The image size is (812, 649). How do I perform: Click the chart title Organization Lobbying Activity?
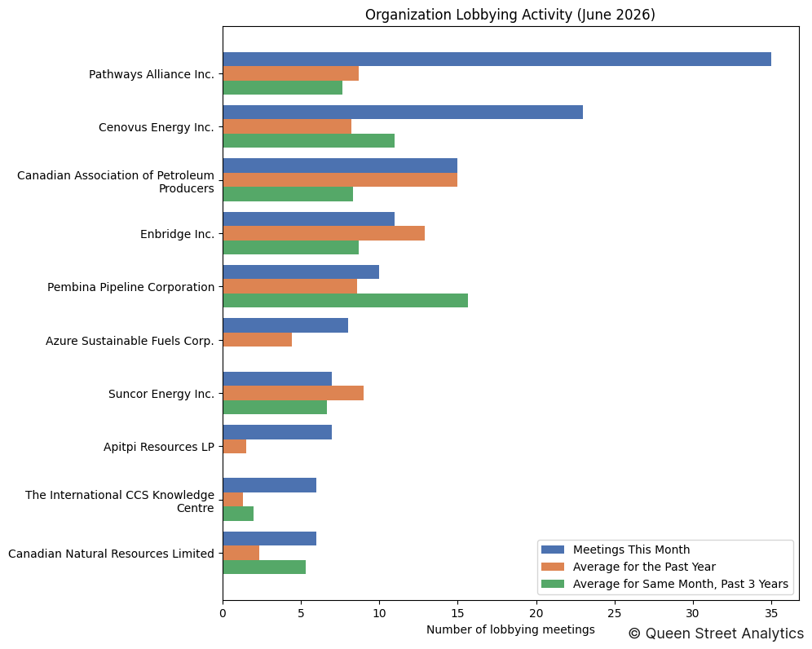510,15
